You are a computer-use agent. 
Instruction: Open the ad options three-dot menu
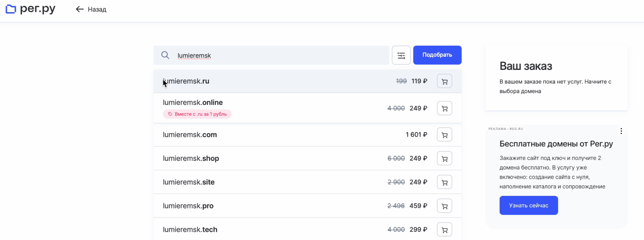pos(621,131)
